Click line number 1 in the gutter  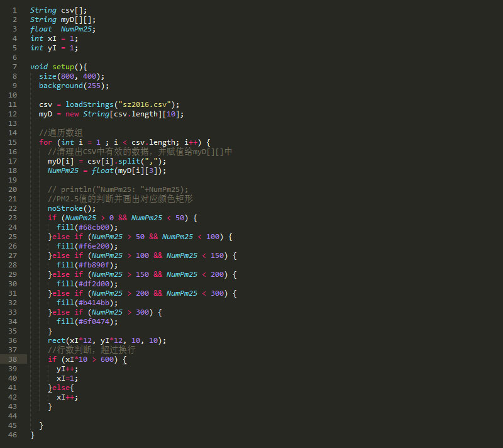(14, 10)
